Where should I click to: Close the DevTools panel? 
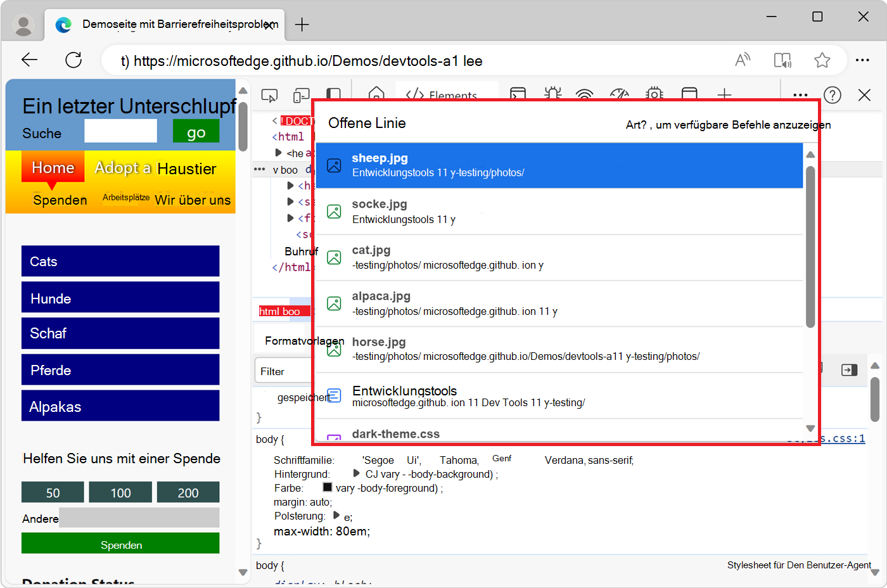pos(864,95)
